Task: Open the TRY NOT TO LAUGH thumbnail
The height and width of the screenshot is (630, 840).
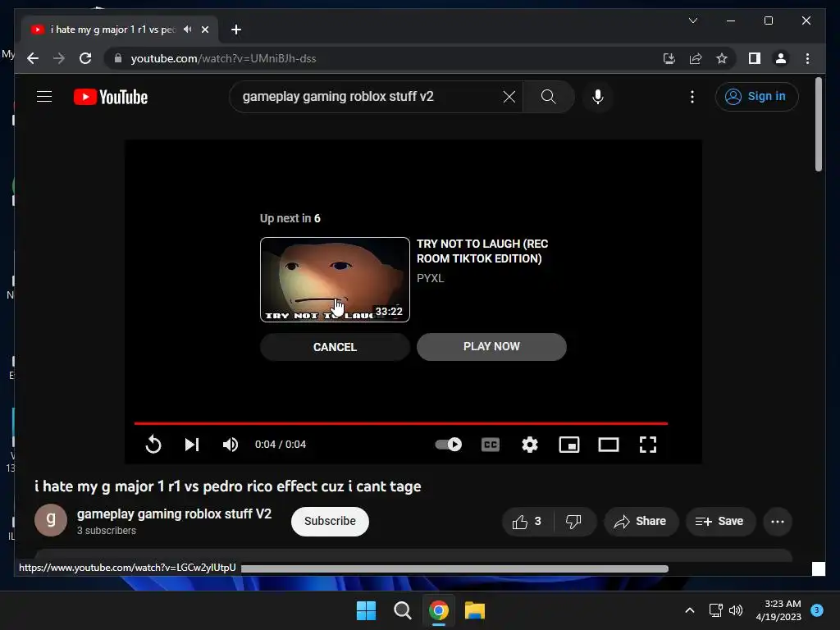Action: (335, 280)
